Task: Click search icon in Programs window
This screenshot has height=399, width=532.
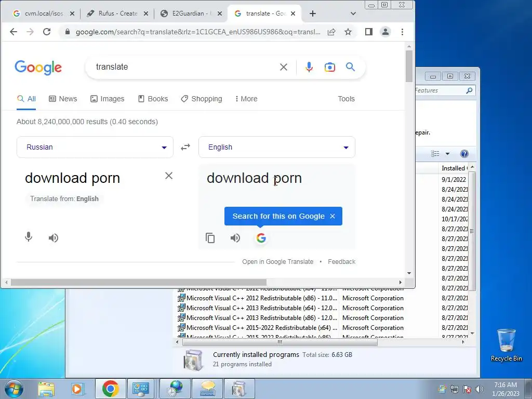Action: click(469, 90)
